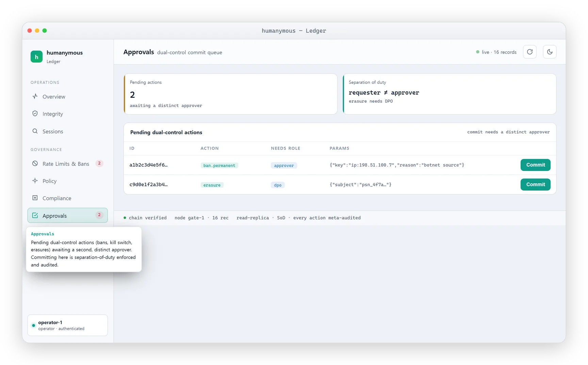Image resolution: width=588 pixels, height=365 pixels.
Task: Click the erasure action tag
Action: [212, 185]
